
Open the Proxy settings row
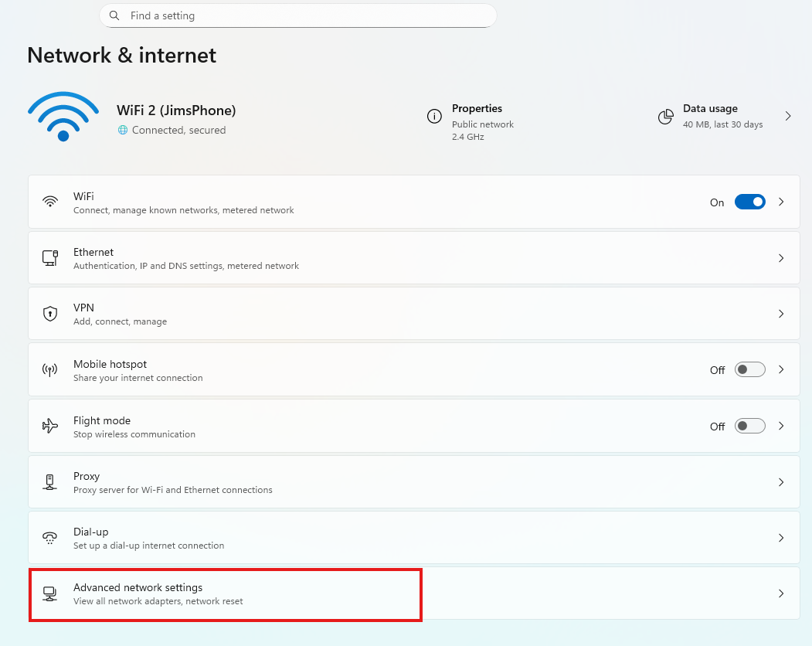[x=413, y=482]
